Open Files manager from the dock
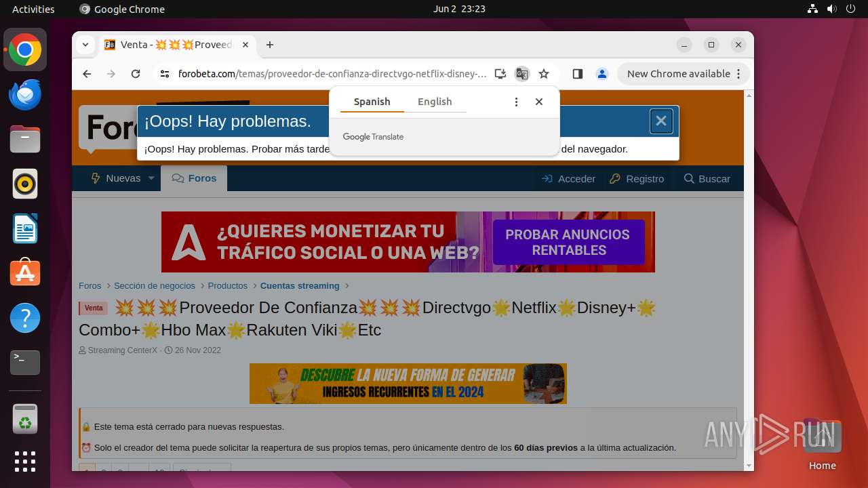The height and width of the screenshot is (488, 868). 25,140
